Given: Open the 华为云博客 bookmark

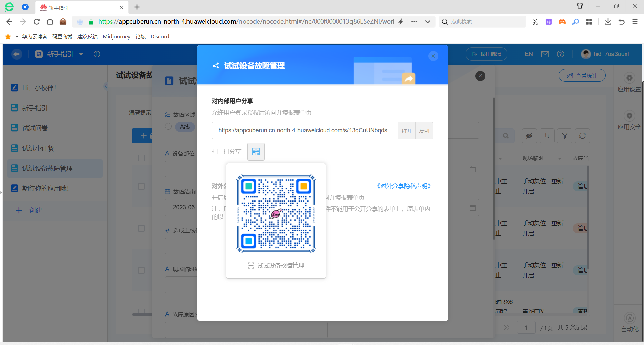Looking at the screenshot, I should pos(35,36).
